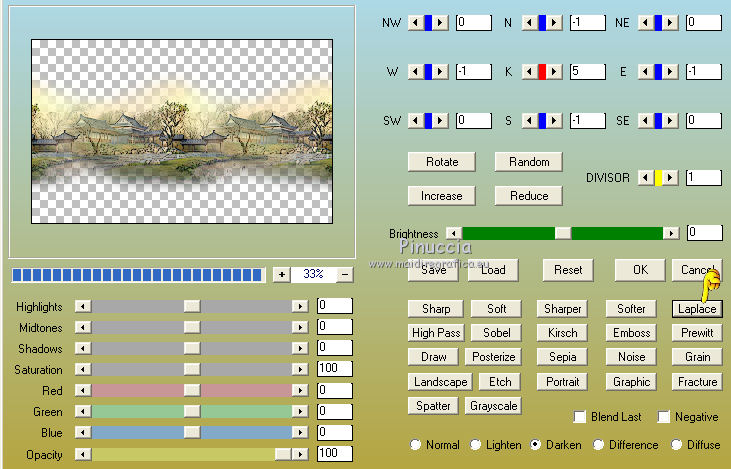This screenshot has height=469, width=731.
Task: Click Opacity slider right arrow
Action: coord(300,454)
